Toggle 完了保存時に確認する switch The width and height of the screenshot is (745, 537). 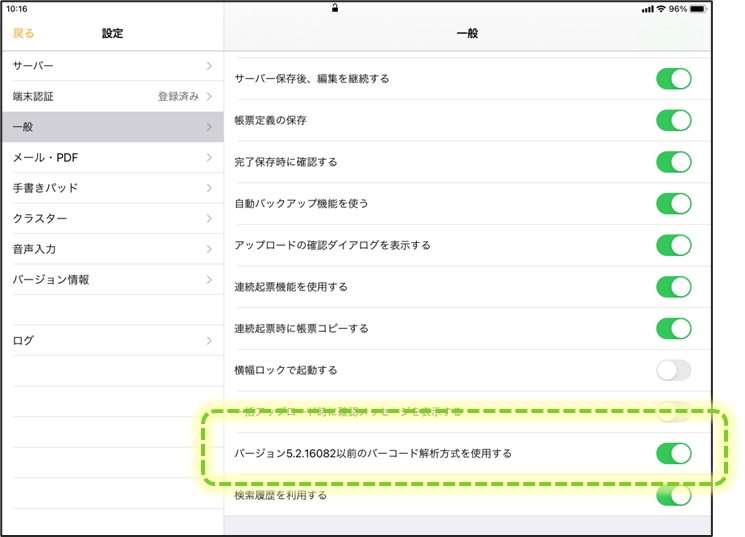(x=674, y=162)
